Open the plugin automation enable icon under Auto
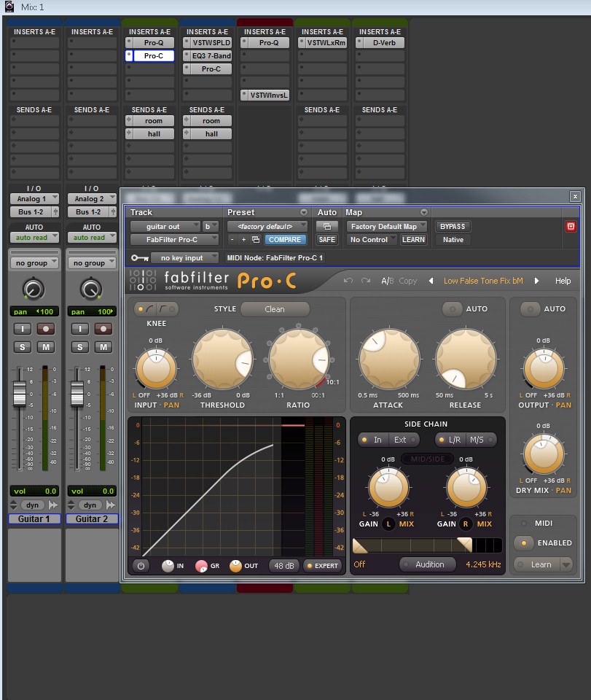Screen dimensions: 591x700 327,226
